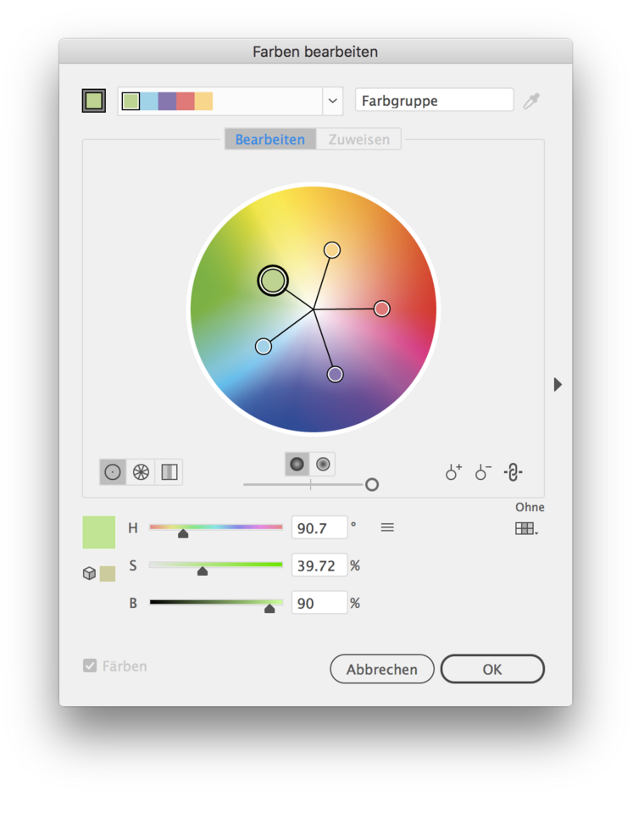
Task: Select the purple marker on the color wheel
Action: 335,374
